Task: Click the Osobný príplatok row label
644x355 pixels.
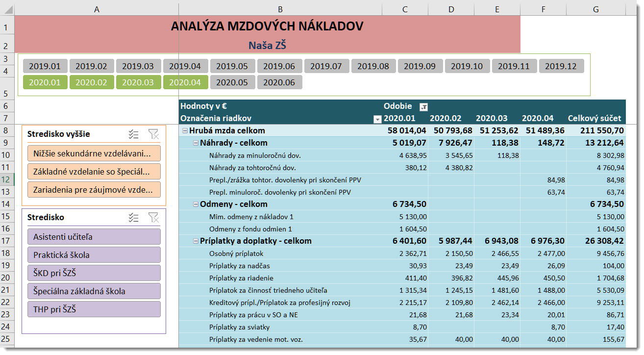Action: click(236, 254)
